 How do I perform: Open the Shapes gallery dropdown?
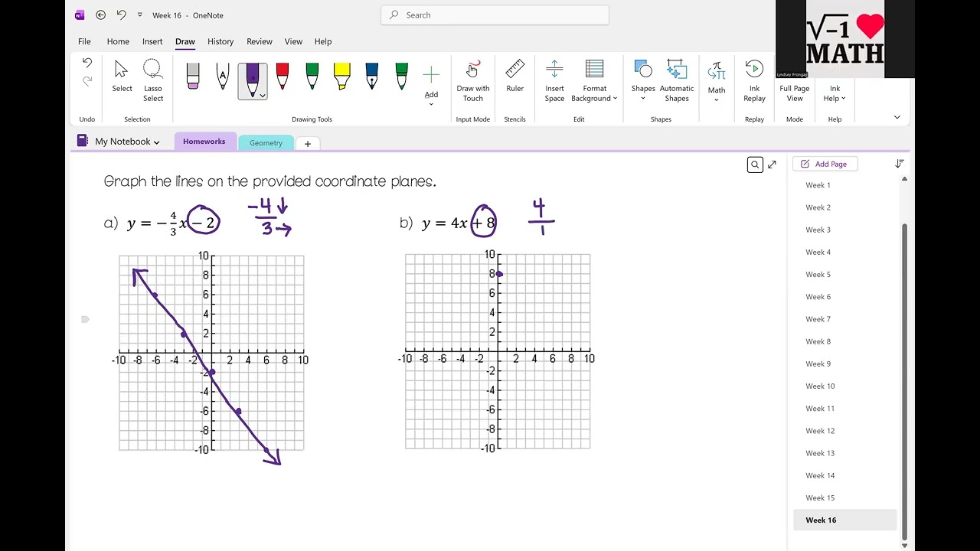(x=643, y=80)
